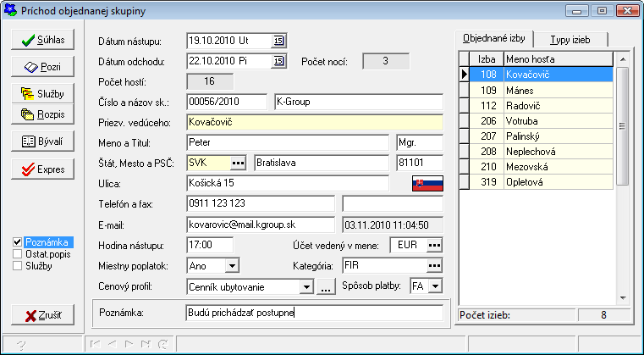644x355 pixels.
Task: Uncheck the Poznámka checkbox
Action: [19, 242]
